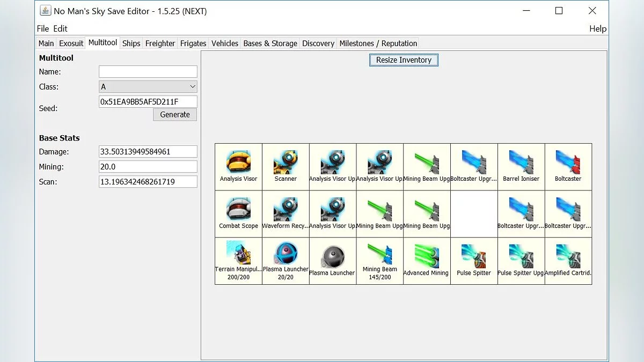This screenshot has height=362, width=644.
Task: Click the Pulse Spitter icon
Action: click(x=474, y=256)
